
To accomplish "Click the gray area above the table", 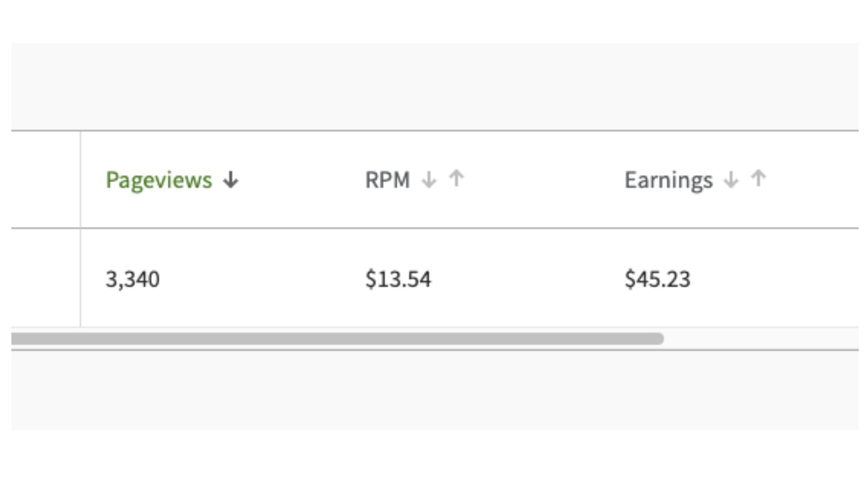I will click(x=434, y=87).
